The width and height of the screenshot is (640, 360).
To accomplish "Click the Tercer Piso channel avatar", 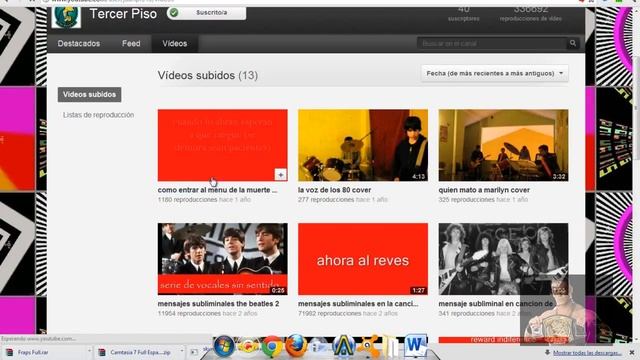I will tap(66, 17).
